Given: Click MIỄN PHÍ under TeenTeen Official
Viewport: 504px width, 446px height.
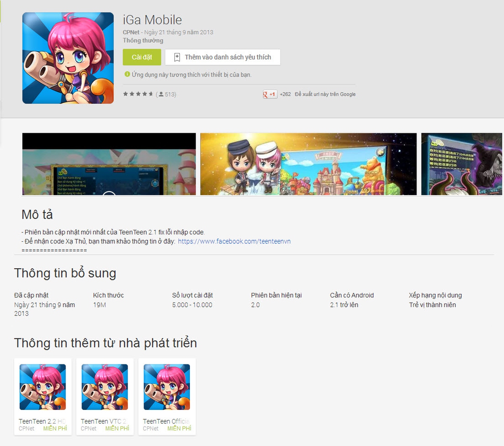Looking at the screenshot, I should (x=179, y=428).
